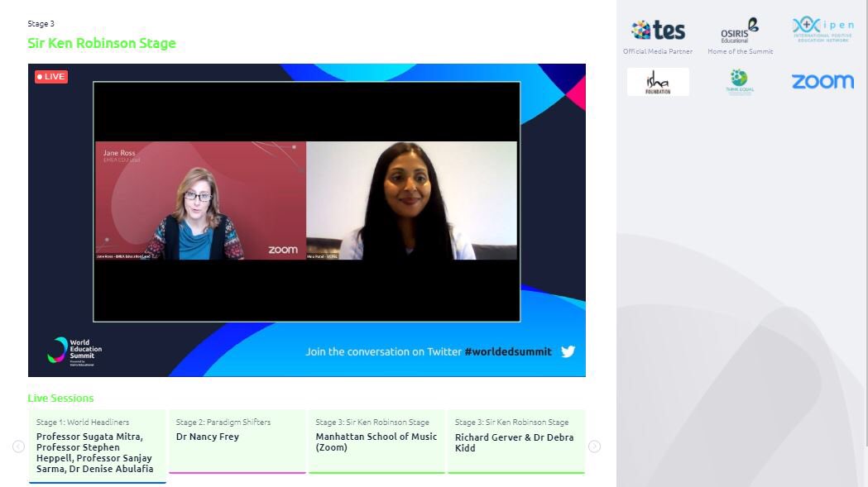This screenshot has height=487, width=868.
Task: Click the World Education Summit logo
Action: click(x=74, y=351)
